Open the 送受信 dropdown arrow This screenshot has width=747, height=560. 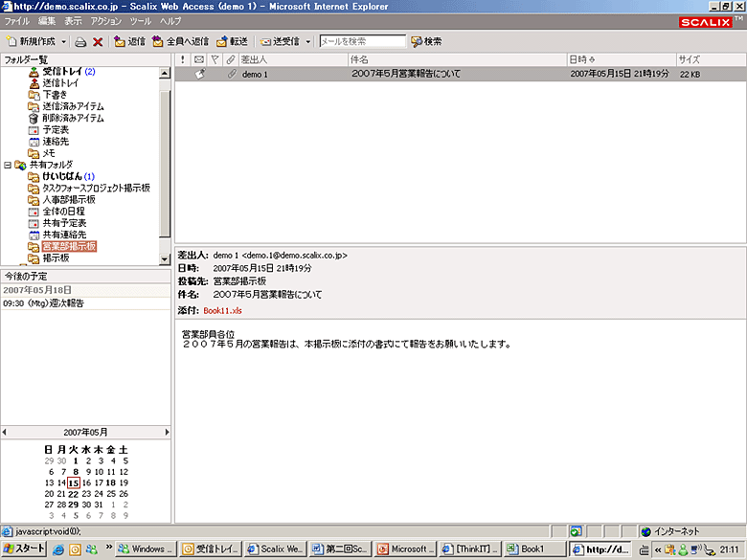308,42
